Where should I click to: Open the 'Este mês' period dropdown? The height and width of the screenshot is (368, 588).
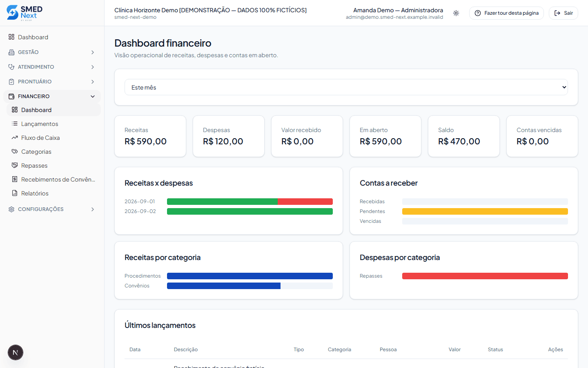click(346, 87)
